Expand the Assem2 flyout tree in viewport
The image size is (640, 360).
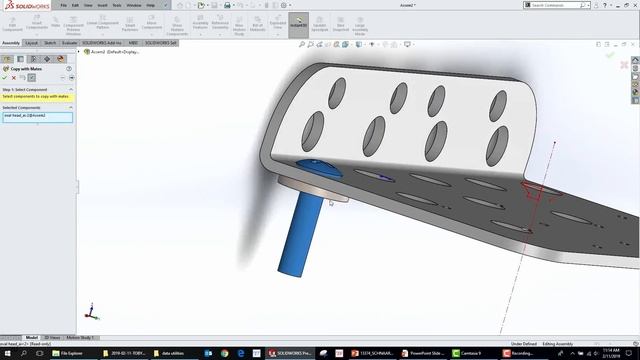click(79, 52)
